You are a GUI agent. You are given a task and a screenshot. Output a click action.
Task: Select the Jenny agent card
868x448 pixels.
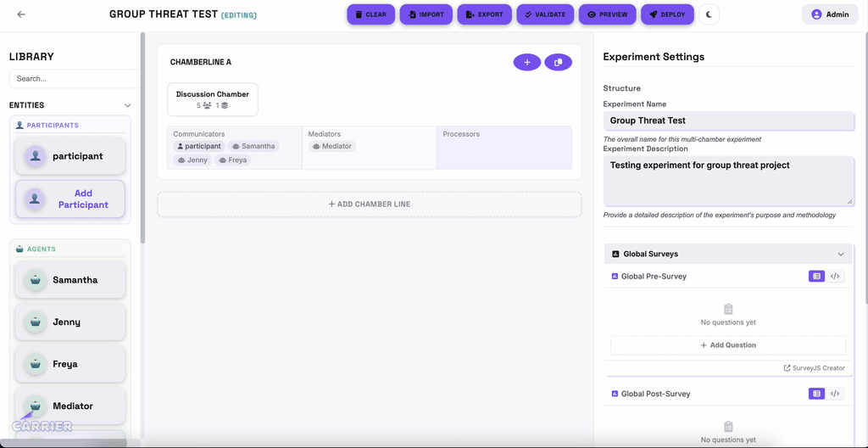(70, 322)
